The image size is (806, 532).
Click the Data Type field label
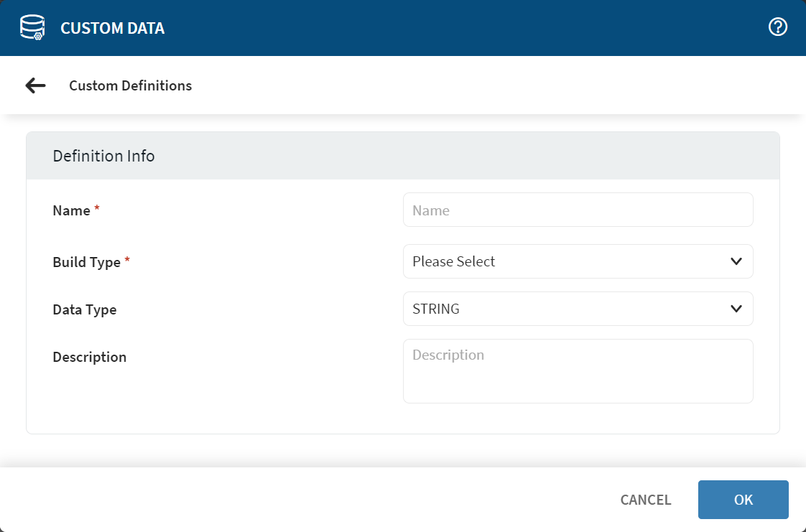tap(85, 310)
